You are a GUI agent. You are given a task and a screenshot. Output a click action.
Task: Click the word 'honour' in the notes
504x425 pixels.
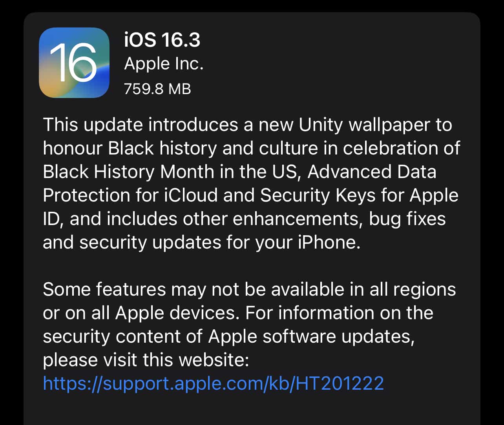73,148
